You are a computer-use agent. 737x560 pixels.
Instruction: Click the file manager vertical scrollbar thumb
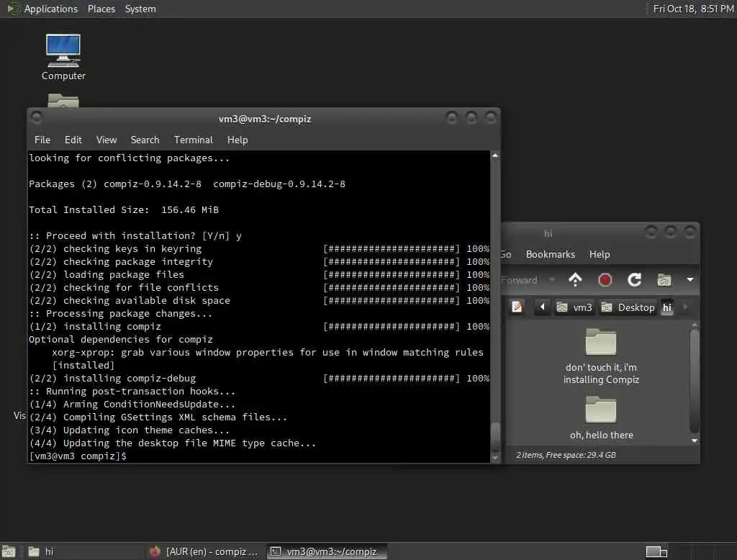click(695, 380)
